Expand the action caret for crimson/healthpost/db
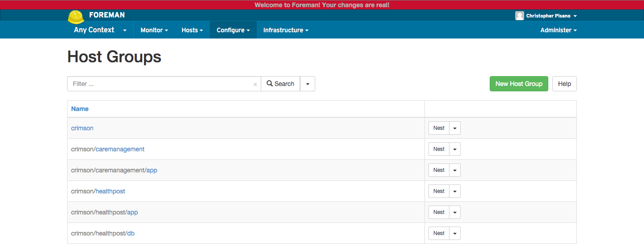Image resolution: width=644 pixels, height=244 pixels. click(455, 233)
